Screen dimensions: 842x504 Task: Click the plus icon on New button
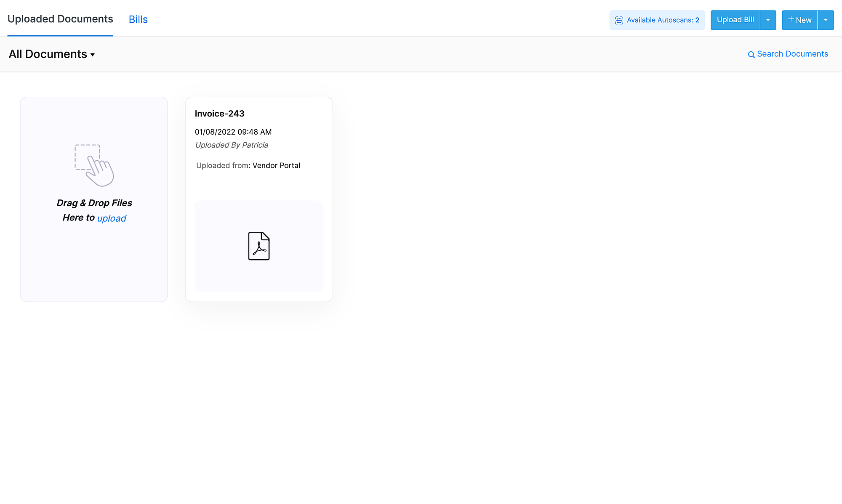[791, 19]
